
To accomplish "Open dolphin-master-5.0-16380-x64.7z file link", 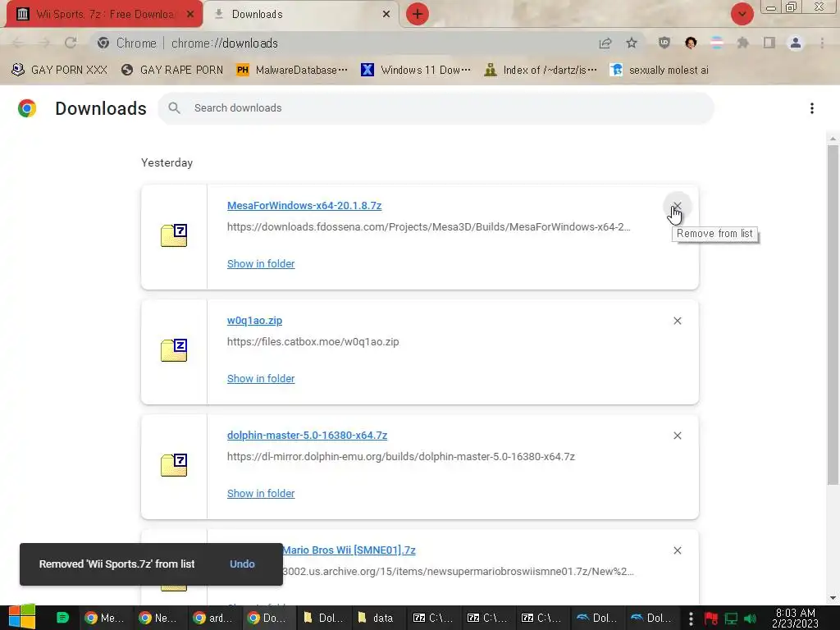I will 307,435.
